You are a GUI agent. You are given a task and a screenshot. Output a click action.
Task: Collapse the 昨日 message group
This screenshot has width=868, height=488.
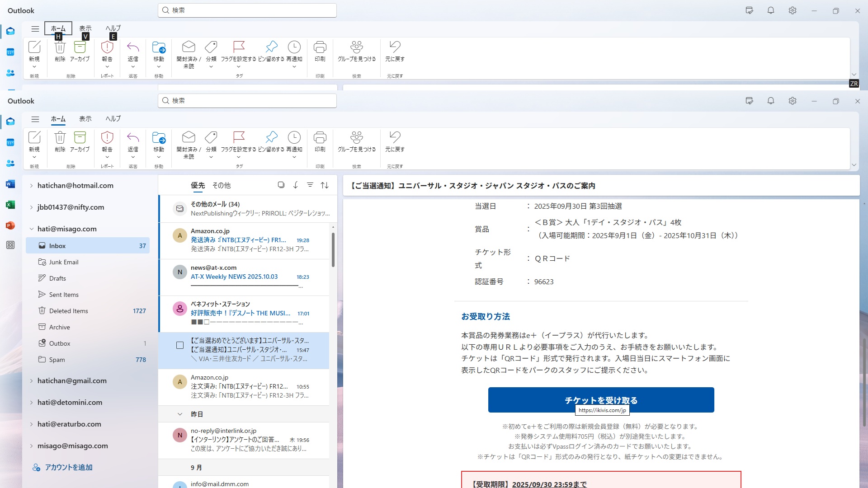click(180, 414)
